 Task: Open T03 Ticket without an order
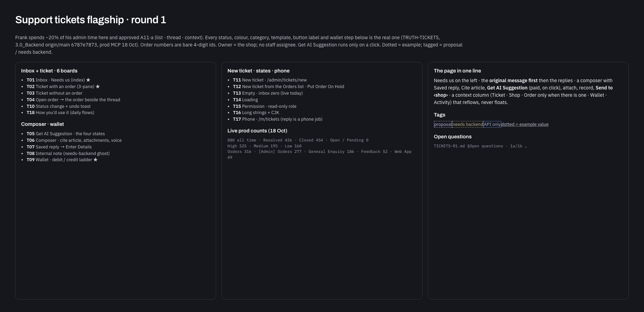54,93
